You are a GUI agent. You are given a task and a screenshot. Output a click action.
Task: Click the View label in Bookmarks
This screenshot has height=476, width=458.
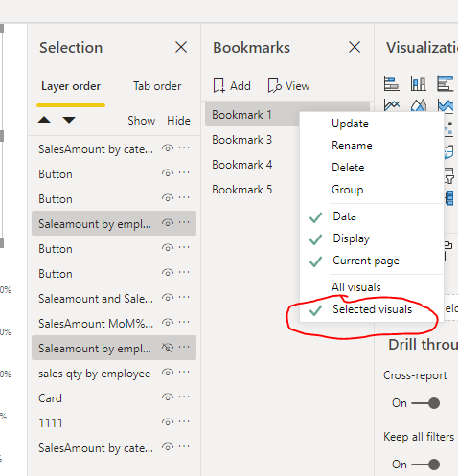click(x=298, y=86)
